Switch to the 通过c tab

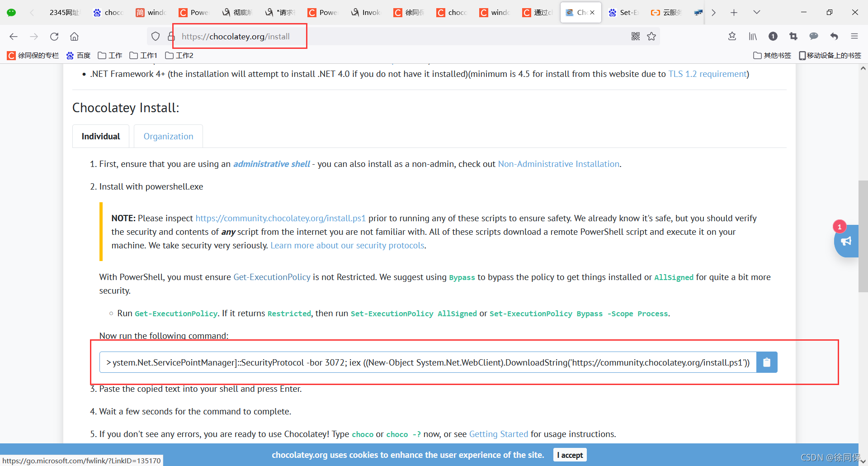point(538,13)
